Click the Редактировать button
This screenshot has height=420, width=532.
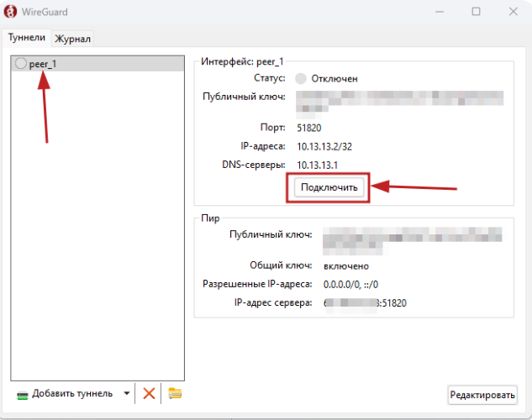point(482,395)
